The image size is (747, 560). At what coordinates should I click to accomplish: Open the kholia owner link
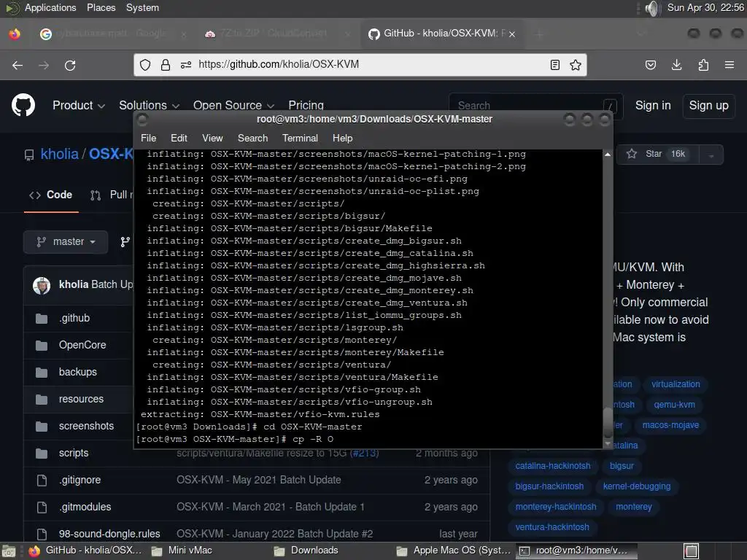(59, 154)
